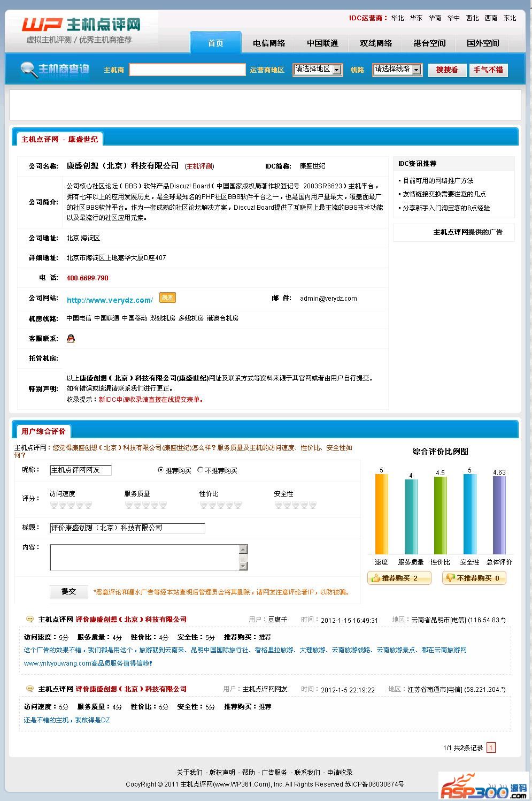Click the orange 速度 chart bar
This screenshot has width=532, height=801.
coord(381,514)
